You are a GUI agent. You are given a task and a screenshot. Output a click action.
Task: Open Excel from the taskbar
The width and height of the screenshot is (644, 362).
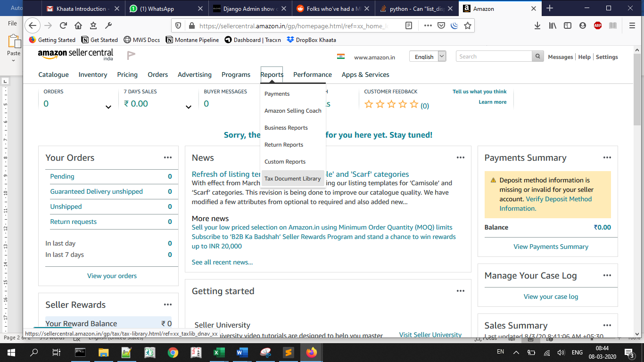[219, 352]
